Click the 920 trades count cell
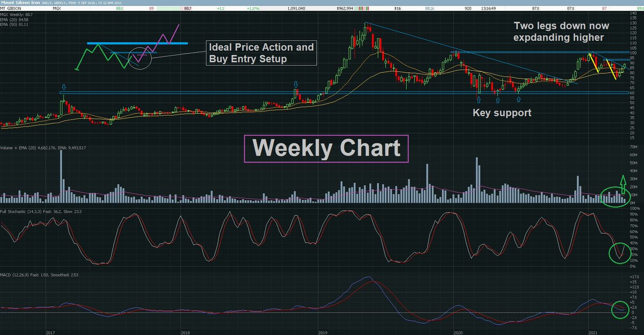644x335 pixels. [x=467, y=10]
